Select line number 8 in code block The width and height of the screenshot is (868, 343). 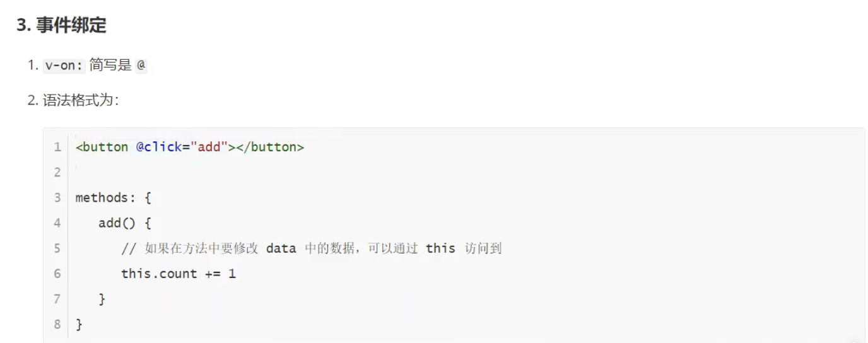[x=57, y=324]
